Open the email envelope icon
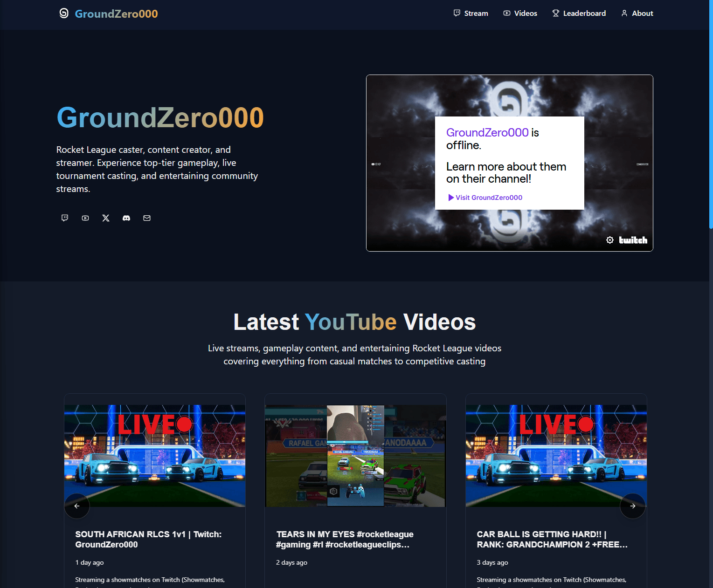 pos(146,218)
